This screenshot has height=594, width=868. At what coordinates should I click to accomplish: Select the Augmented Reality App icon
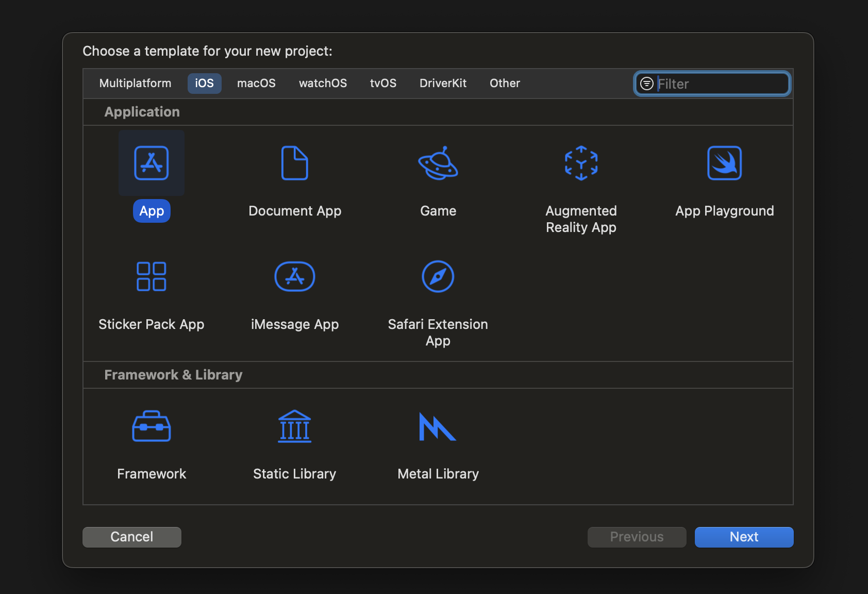(581, 163)
